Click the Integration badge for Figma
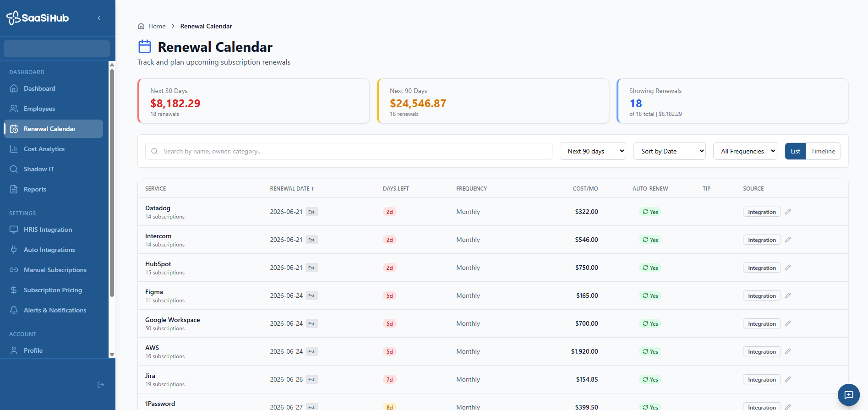868x410 pixels. click(762, 296)
